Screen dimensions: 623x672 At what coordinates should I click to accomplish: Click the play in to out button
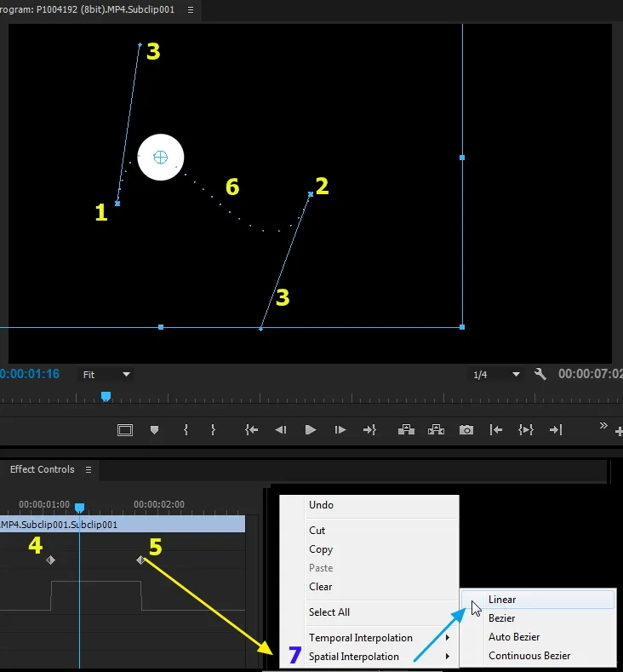[x=526, y=430]
